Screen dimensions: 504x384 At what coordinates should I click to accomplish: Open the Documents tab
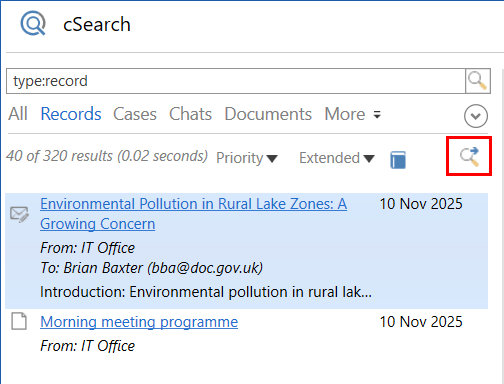click(268, 114)
